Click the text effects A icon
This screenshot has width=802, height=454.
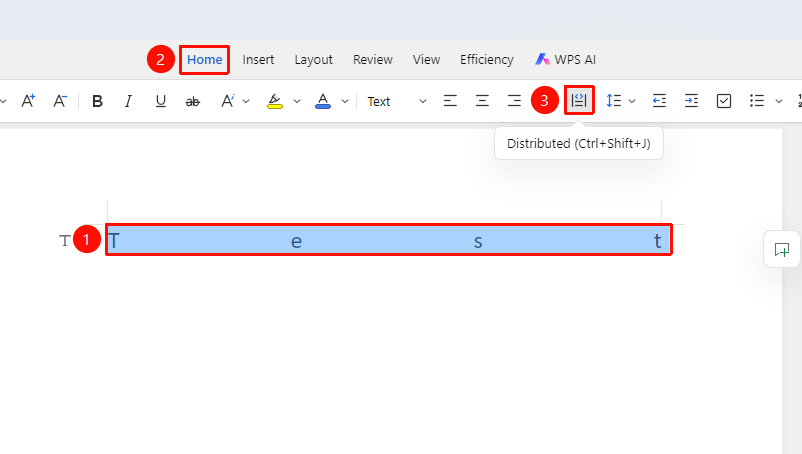(227, 101)
